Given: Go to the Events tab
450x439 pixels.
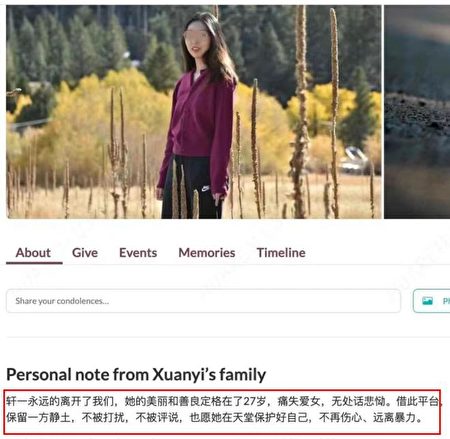Looking at the screenshot, I should click(138, 253).
